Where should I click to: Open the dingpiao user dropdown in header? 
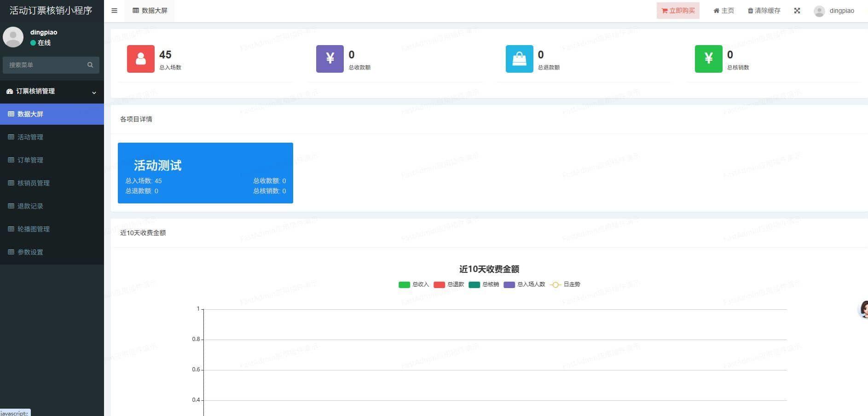point(834,11)
